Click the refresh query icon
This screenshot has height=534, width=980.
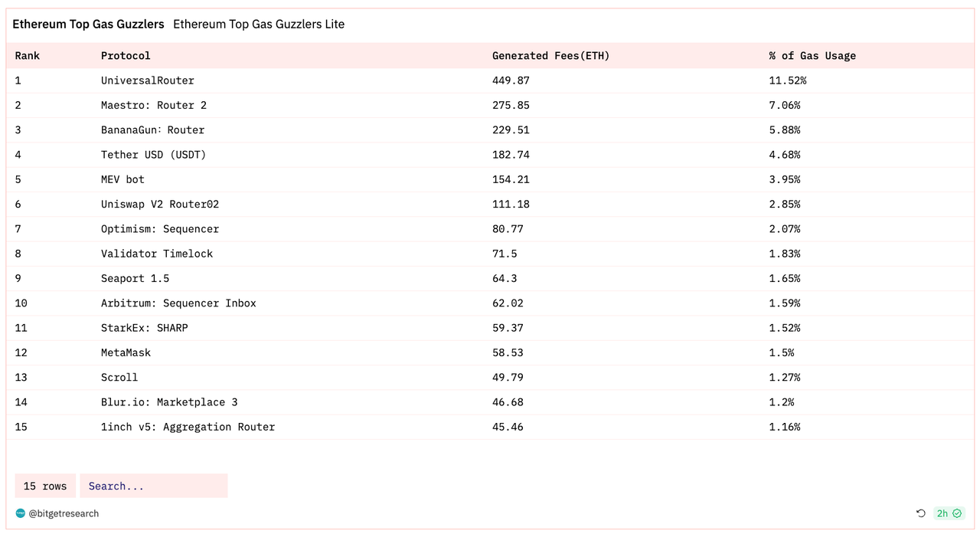point(921,513)
